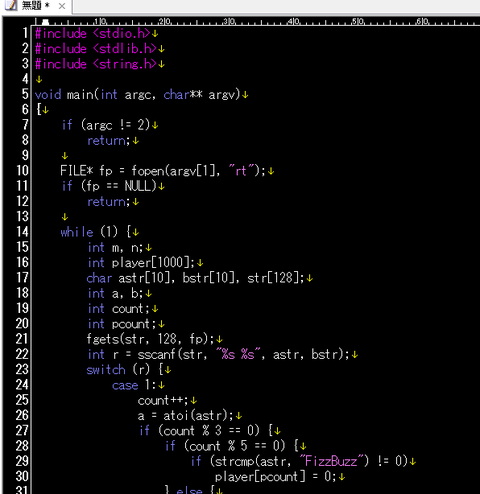
Task: Click the 'return;' on line 8
Action: click(x=108, y=140)
